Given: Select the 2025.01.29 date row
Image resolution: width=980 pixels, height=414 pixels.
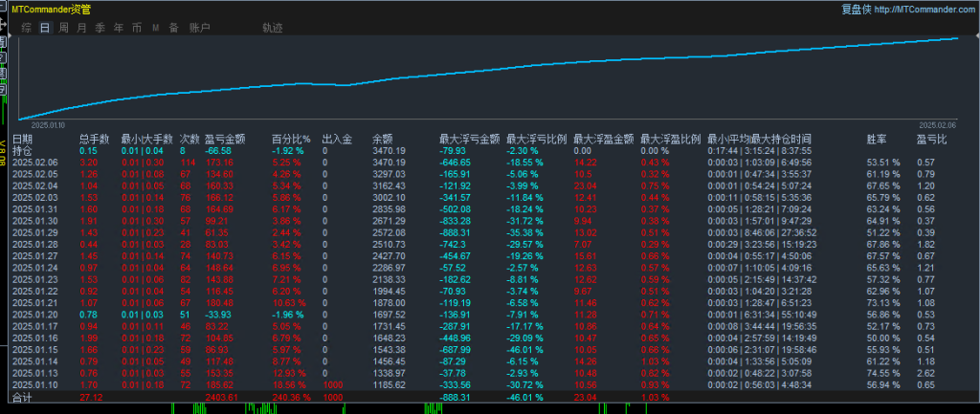Looking at the screenshot, I should point(36,231).
